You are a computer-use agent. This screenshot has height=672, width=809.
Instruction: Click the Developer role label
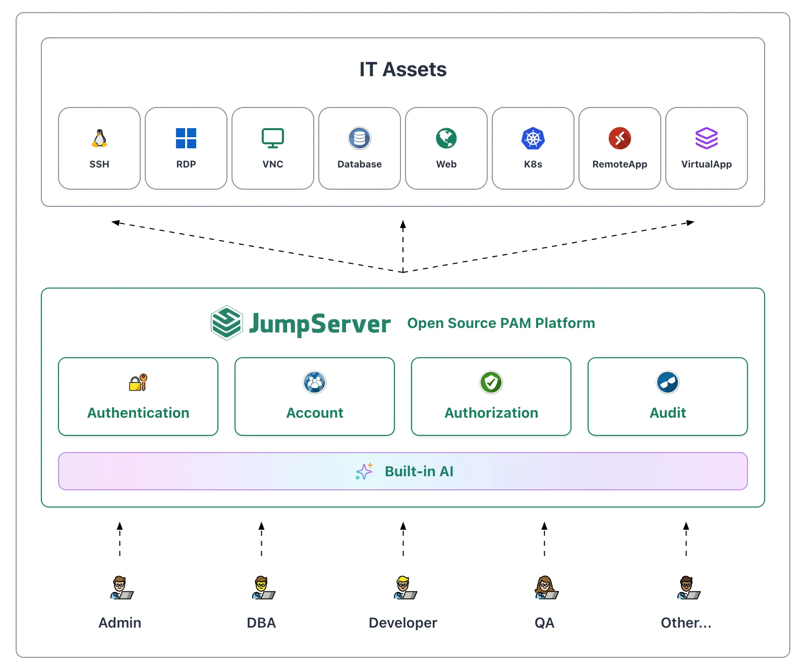point(403,623)
